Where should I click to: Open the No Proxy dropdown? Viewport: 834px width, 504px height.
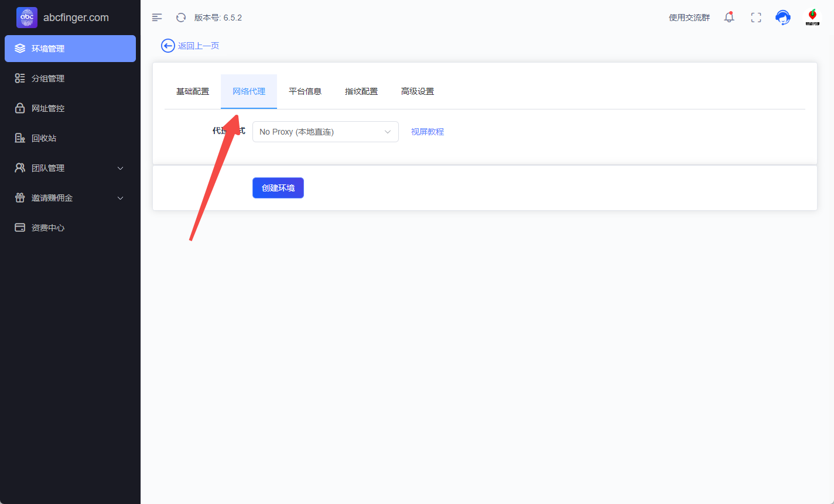(x=325, y=132)
